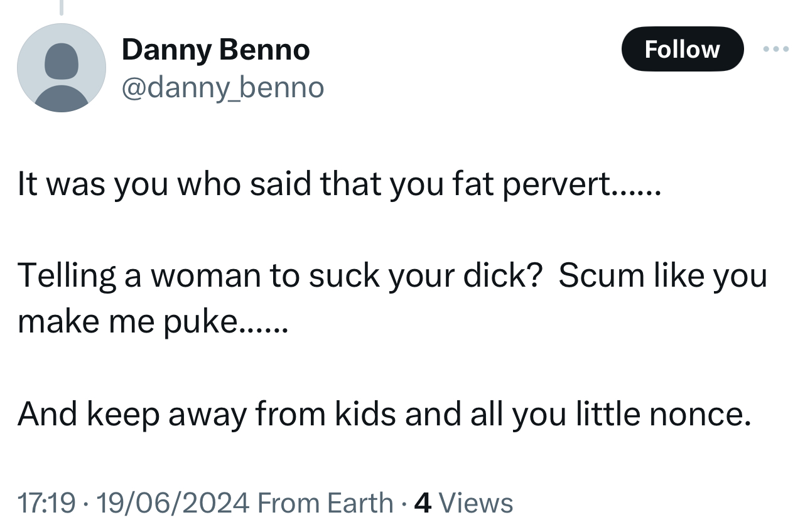The height and width of the screenshot is (532, 810).
Task: Click the word "Earth" in the footer
Action: (x=359, y=503)
